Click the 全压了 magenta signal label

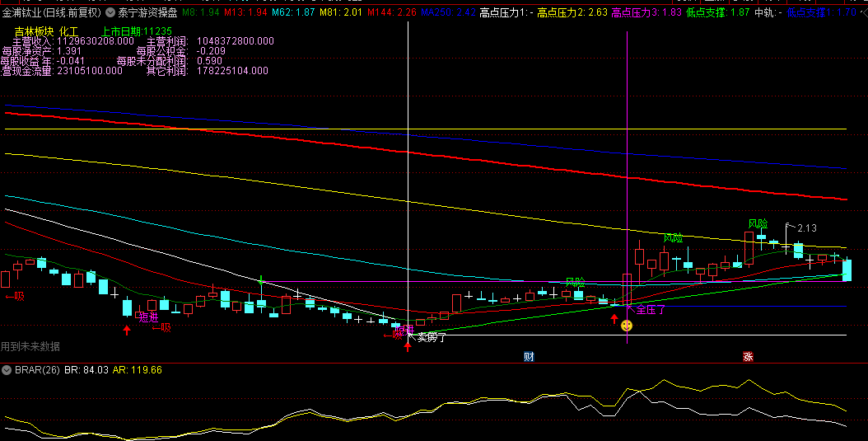click(651, 310)
